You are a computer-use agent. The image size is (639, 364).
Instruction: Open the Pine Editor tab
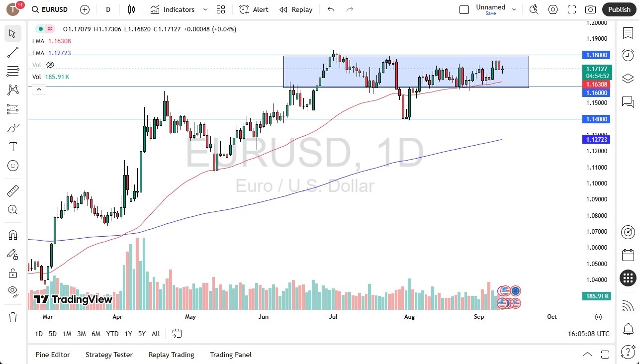[x=52, y=355]
